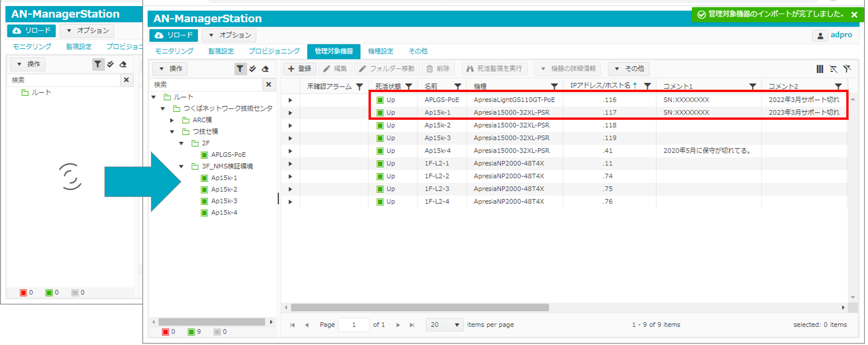Click リロード in the background window
Viewport: 868px width, 345px height.
pos(31,31)
